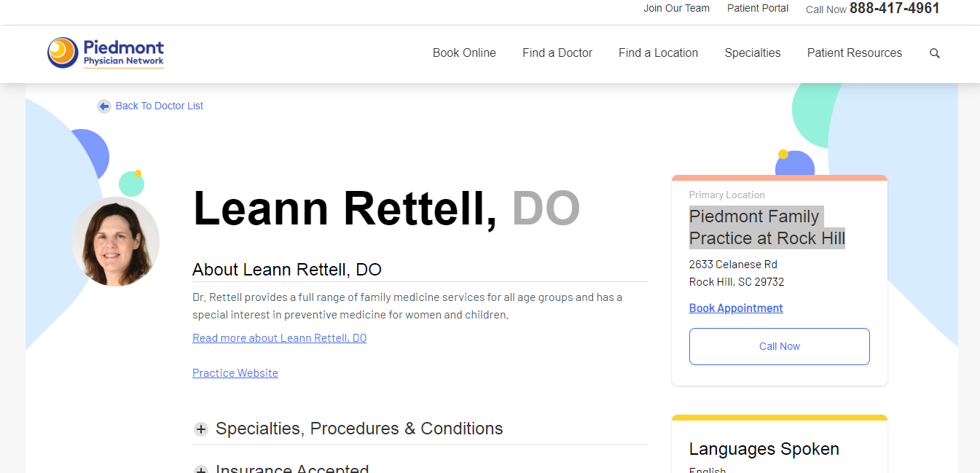This screenshot has height=473, width=980.
Task: Open the Specialties navigation item
Action: (752, 53)
